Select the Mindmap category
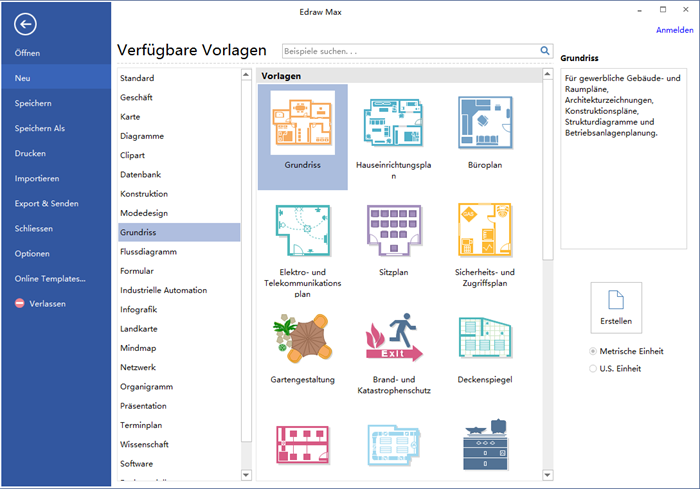The height and width of the screenshot is (489, 700). point(179,348)
